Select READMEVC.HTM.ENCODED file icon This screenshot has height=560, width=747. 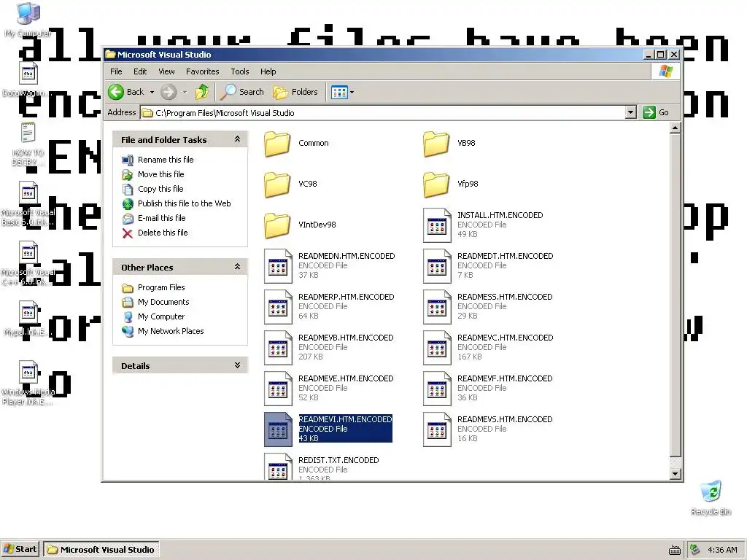tap(437, 348)
